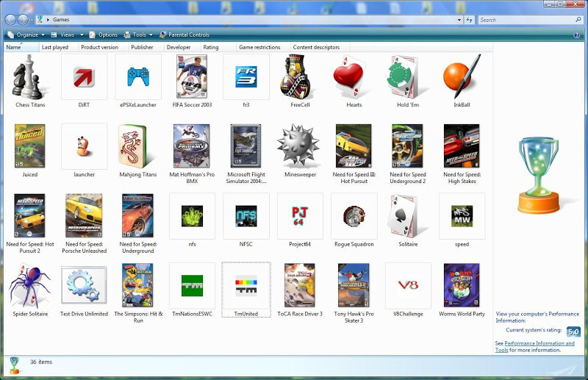Open the Organize dropdown menu

pos(26,35)
